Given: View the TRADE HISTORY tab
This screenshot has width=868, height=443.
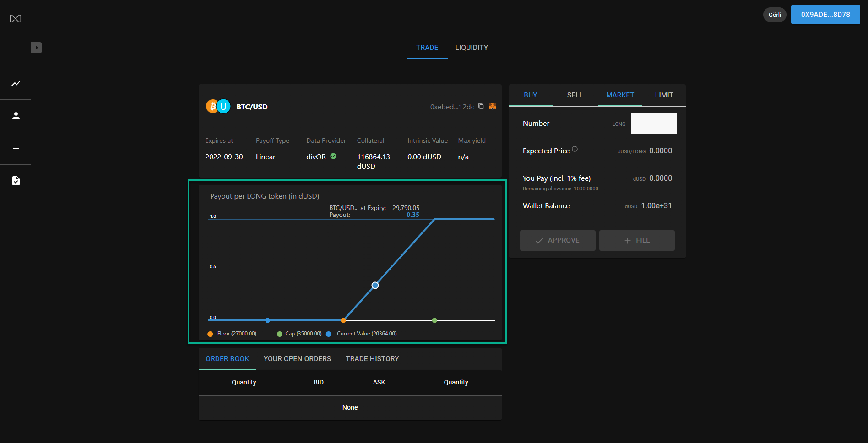Looking at the screenshot, I should pyautogui.click(x=372, y=359).
